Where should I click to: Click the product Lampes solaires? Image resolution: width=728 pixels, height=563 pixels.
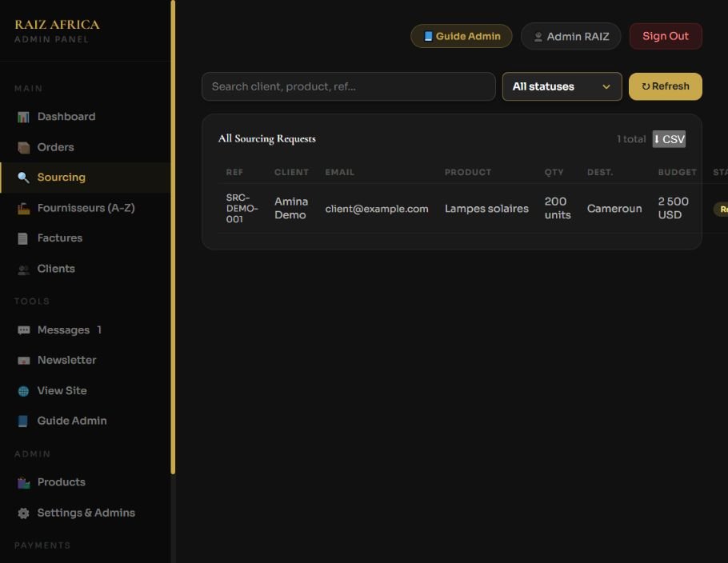tap(486, 209)
